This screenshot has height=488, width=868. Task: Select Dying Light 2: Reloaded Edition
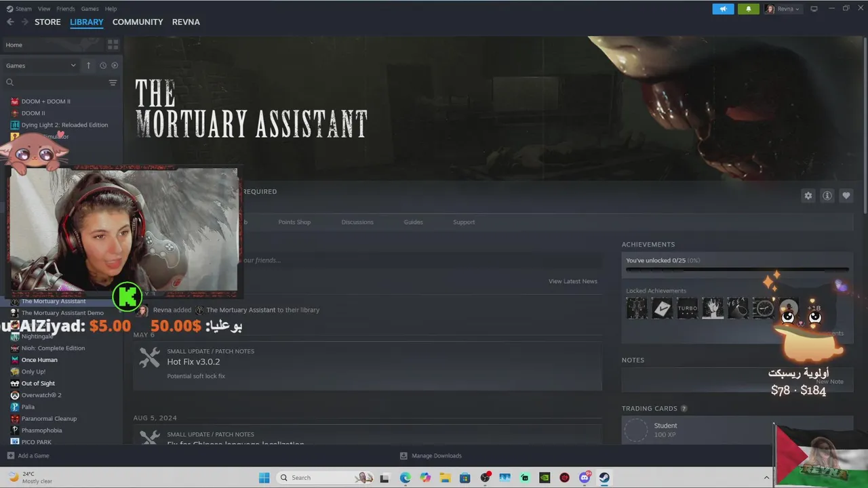(64, 125)
